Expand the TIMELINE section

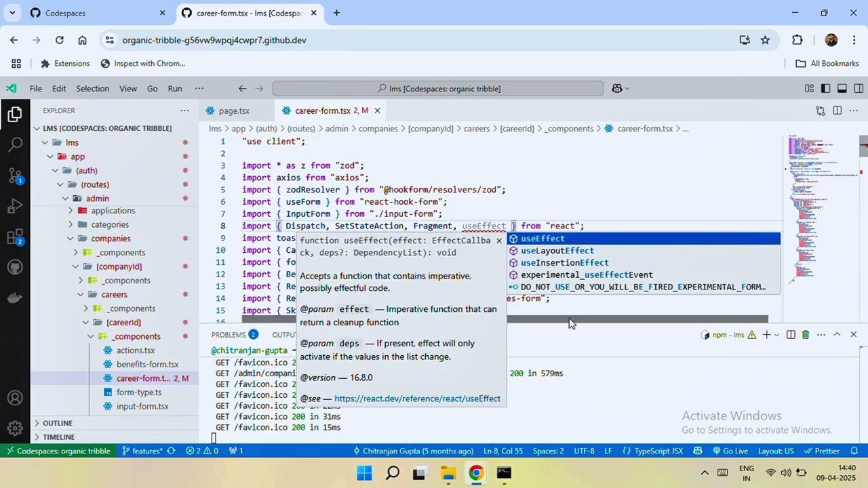click(x=58, y=437)
